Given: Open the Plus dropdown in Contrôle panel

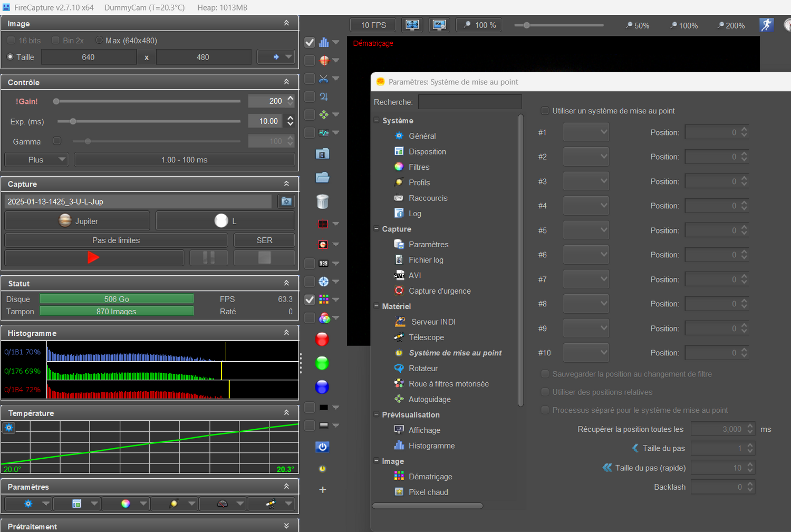Looking at the screenshot, I should tap(36, 160).
